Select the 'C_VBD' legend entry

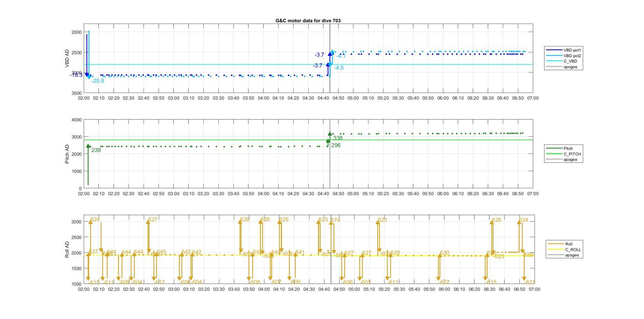pos(570,61)
